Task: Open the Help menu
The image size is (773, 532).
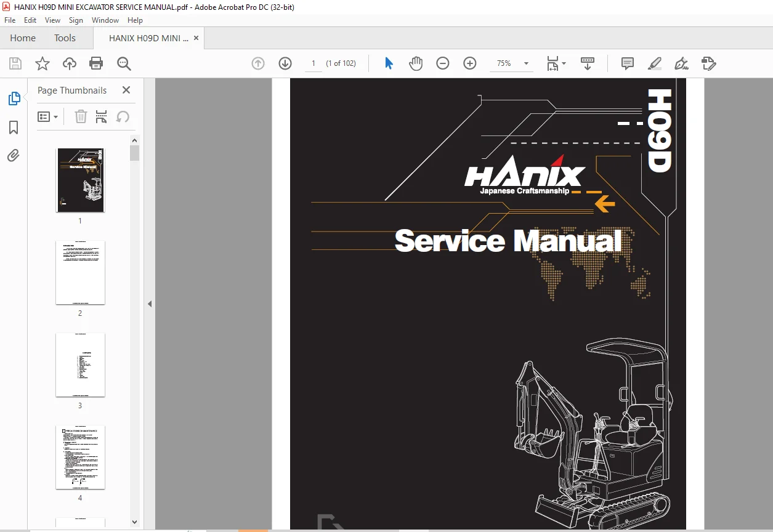Action: (135, 20)
